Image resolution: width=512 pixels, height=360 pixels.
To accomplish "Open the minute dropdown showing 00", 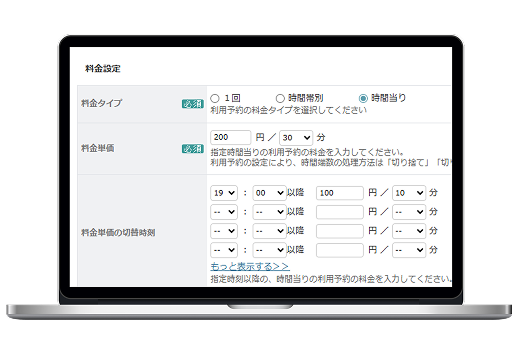I will [x=269, y=193].
